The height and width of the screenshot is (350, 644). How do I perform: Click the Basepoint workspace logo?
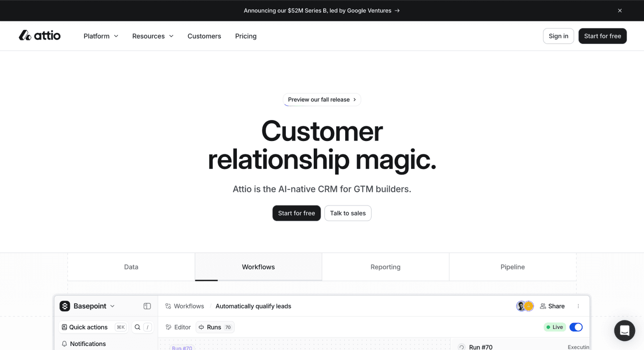(65, 306)
